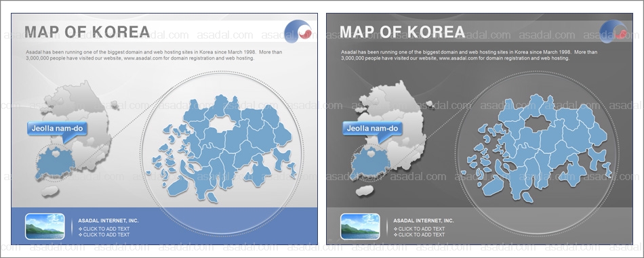Click the MAP OF KOREA title on light slide

point(87,32)
